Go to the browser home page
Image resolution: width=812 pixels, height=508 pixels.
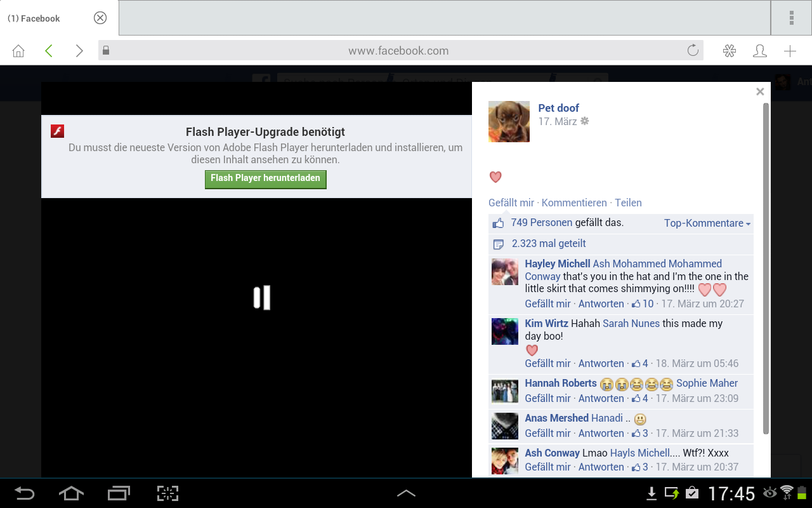(18, 51)
